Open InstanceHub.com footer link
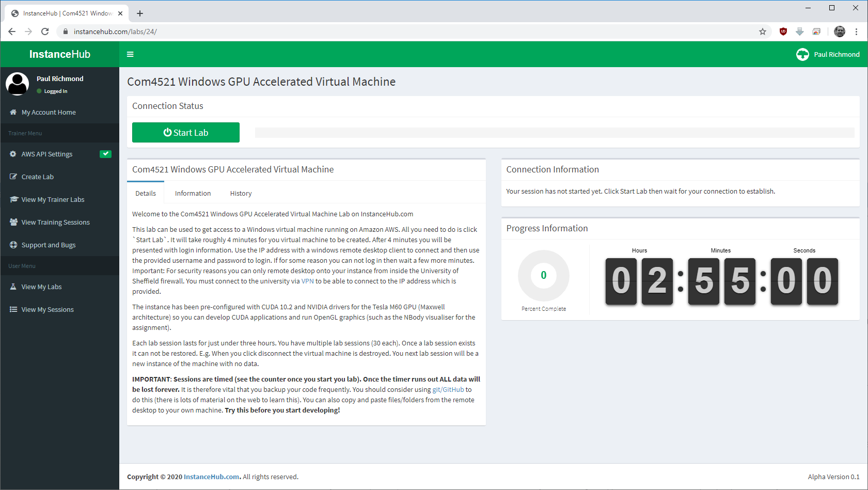 click(212, 477)
